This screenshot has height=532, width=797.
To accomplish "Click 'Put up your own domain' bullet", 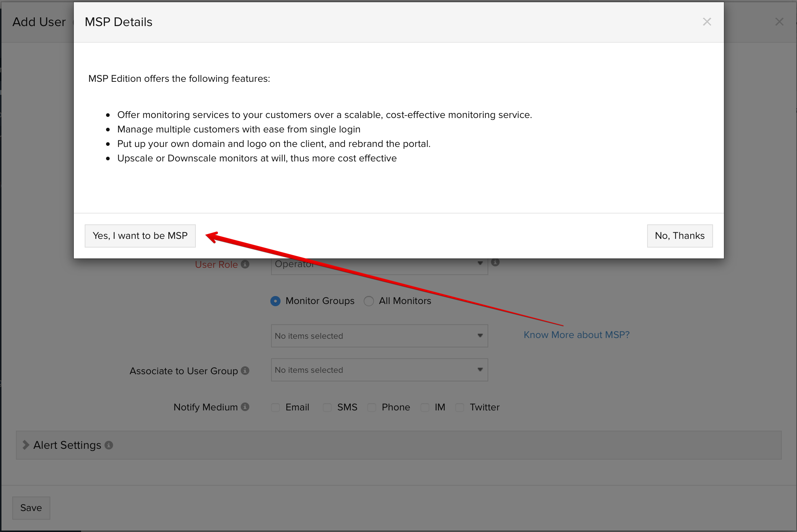I will point(274,144).
